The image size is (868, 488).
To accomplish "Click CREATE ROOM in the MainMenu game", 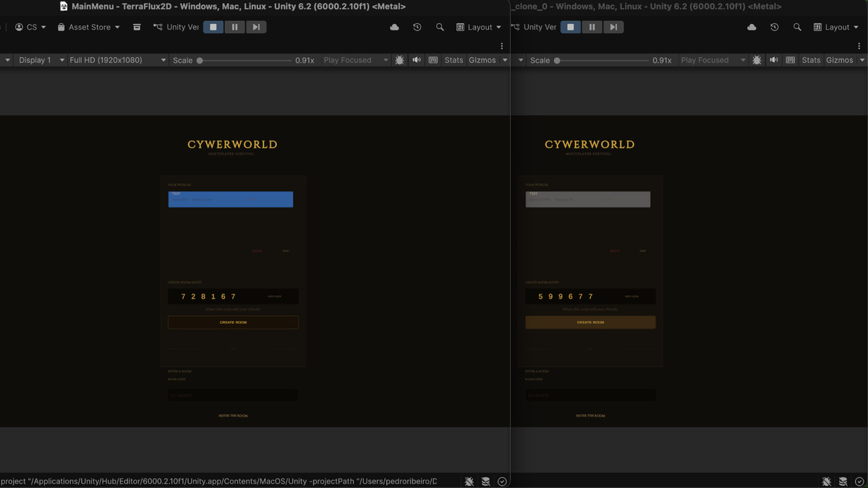I will point(233,322).
